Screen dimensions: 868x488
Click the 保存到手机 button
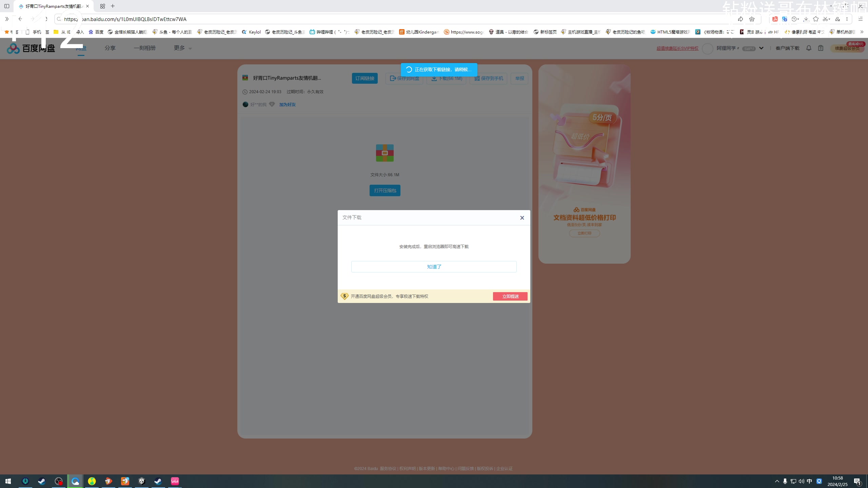pos(488,78)
